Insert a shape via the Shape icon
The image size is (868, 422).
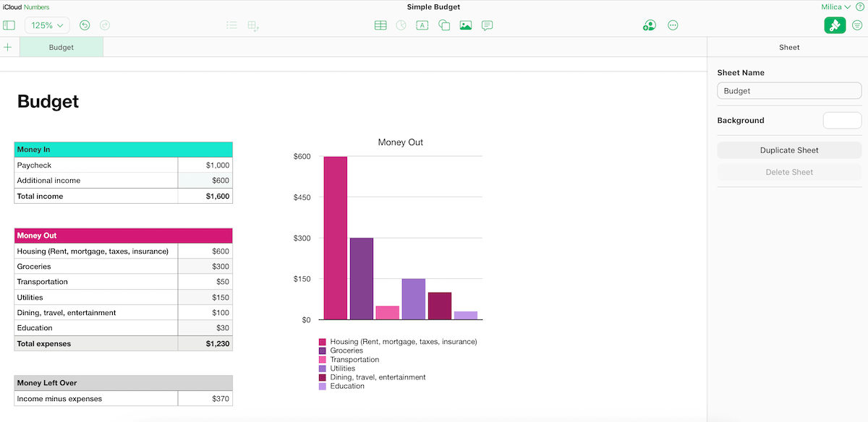pos(444,25)
